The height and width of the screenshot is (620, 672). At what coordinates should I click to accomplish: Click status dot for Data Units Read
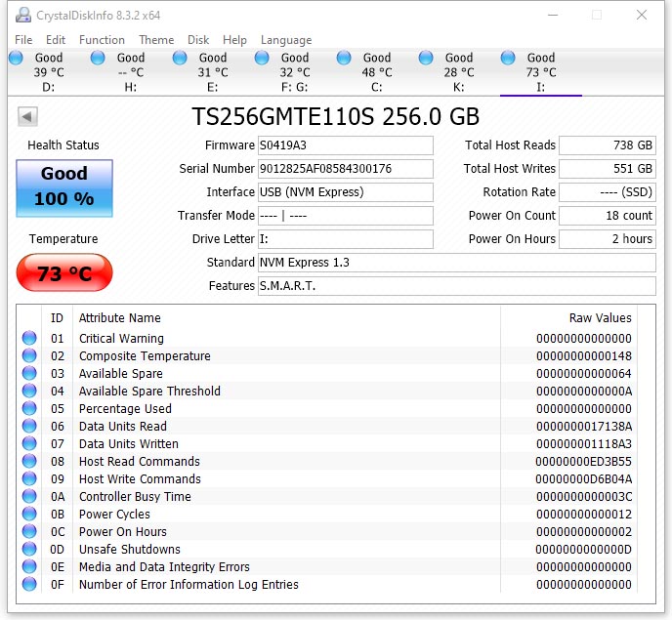click(x=29, y=426)
